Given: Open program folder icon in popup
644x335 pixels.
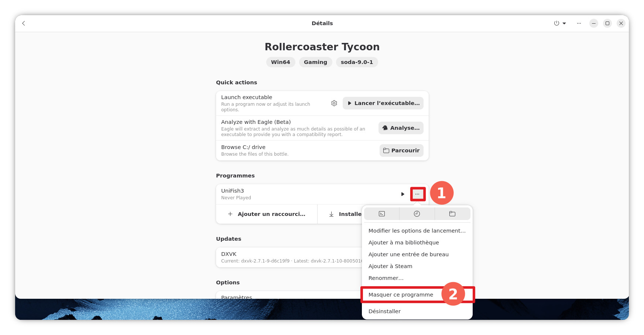Looking at the screenshot, I should pyautogui.click(x=452, y=214).
